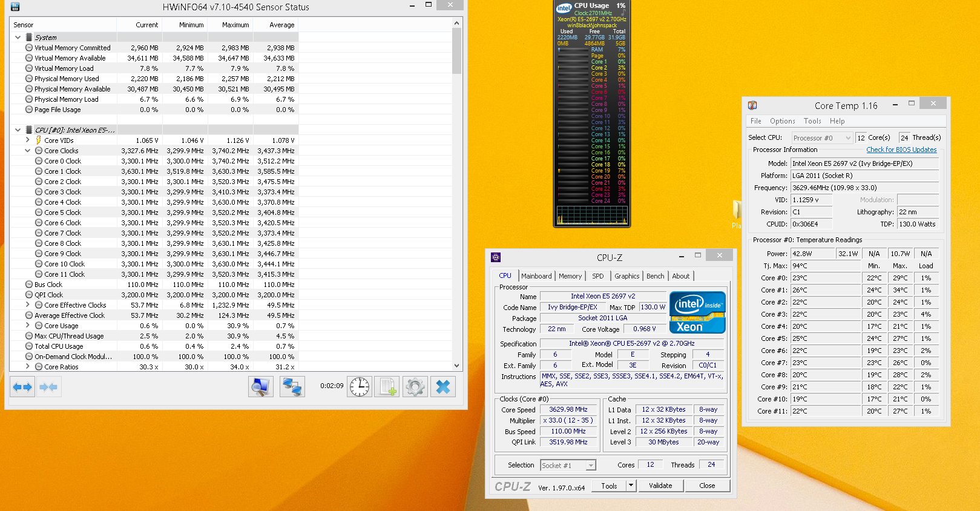Click the System group computer icon
Screen dimensions: 980x511
click(29, 38)
